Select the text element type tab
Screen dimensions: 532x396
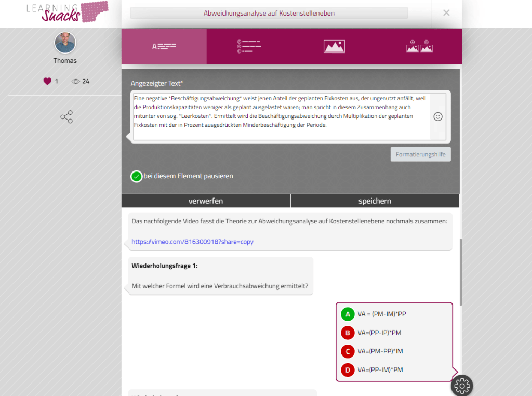164,46
